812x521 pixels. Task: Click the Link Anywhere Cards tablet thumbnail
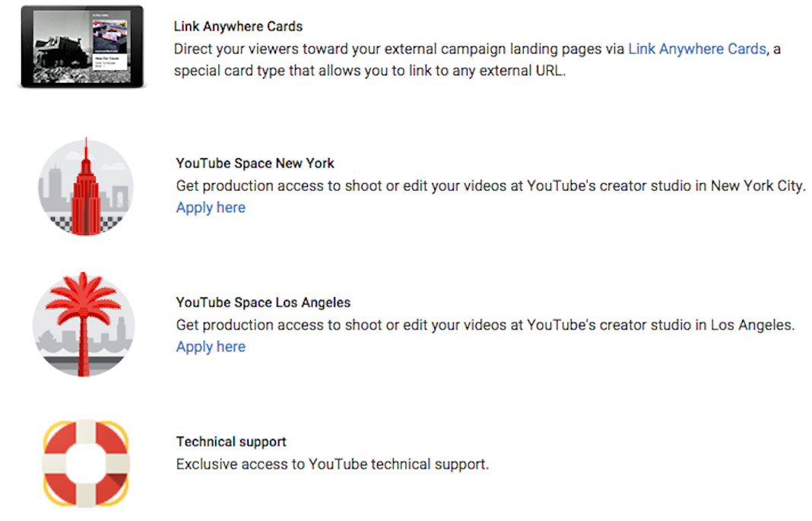(x=84, y=46)
